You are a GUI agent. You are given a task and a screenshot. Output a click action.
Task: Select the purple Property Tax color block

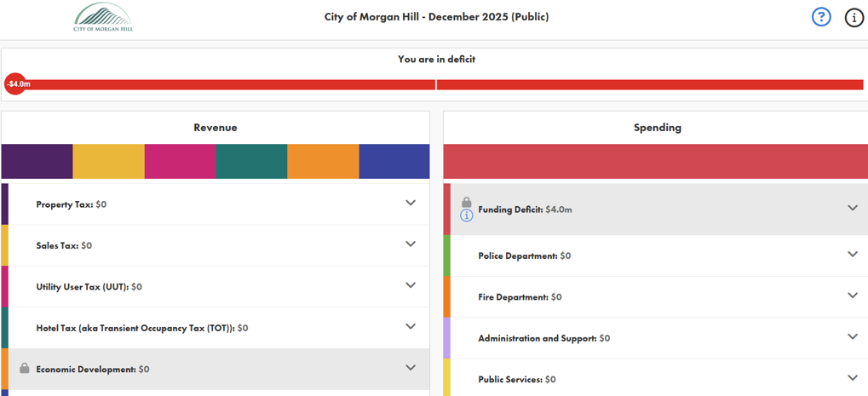click(x=37, y=162)
